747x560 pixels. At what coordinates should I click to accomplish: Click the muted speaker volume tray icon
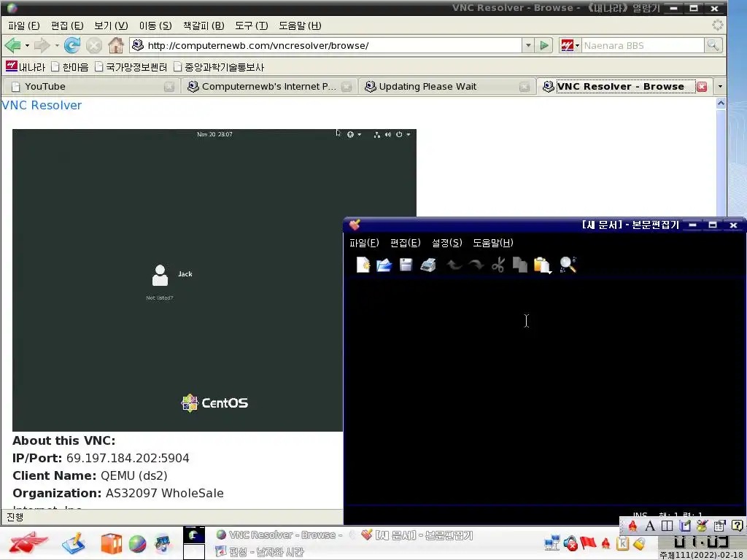click(570, 542)
